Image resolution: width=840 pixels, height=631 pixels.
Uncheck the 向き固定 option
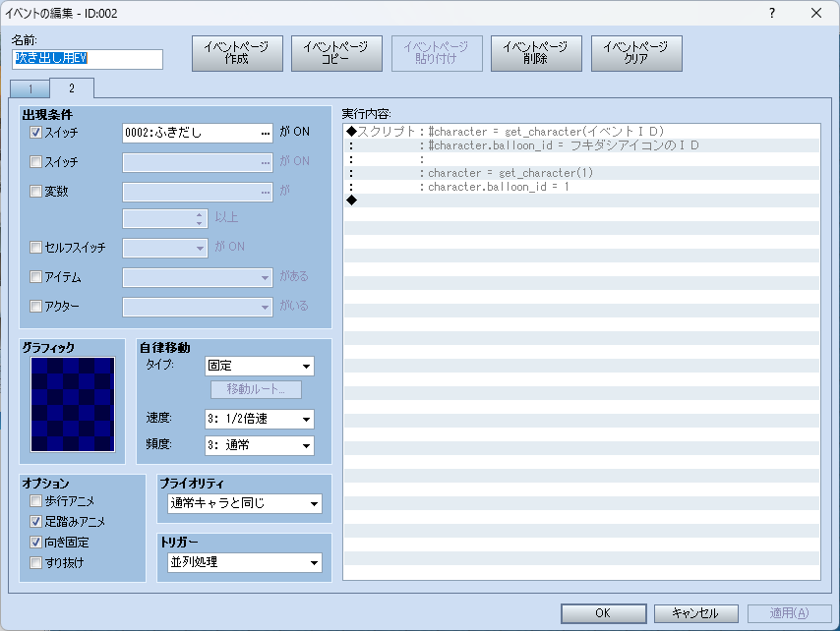pyautogui.click(x=35, y=543)
